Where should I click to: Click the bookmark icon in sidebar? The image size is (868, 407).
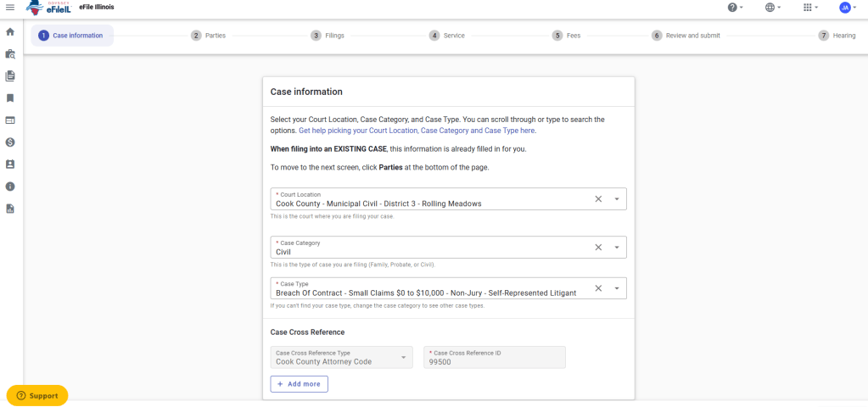(x=10, y=98)
